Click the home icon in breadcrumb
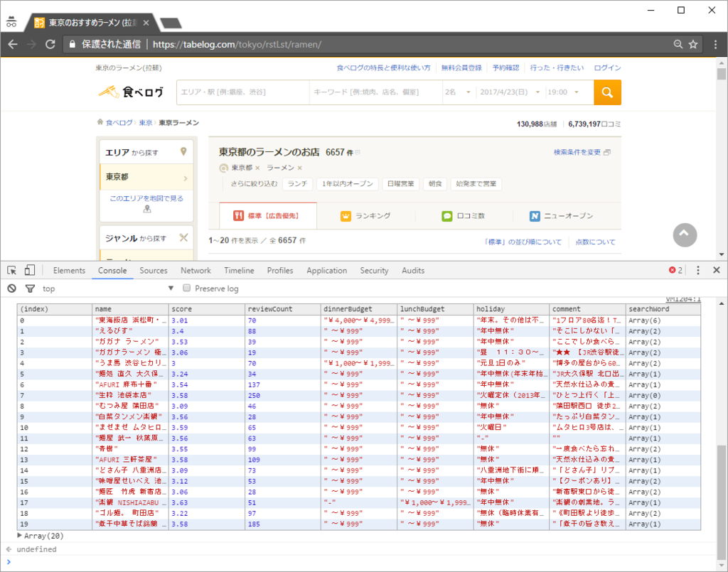 pyautogui.click(x=100, y=122)
